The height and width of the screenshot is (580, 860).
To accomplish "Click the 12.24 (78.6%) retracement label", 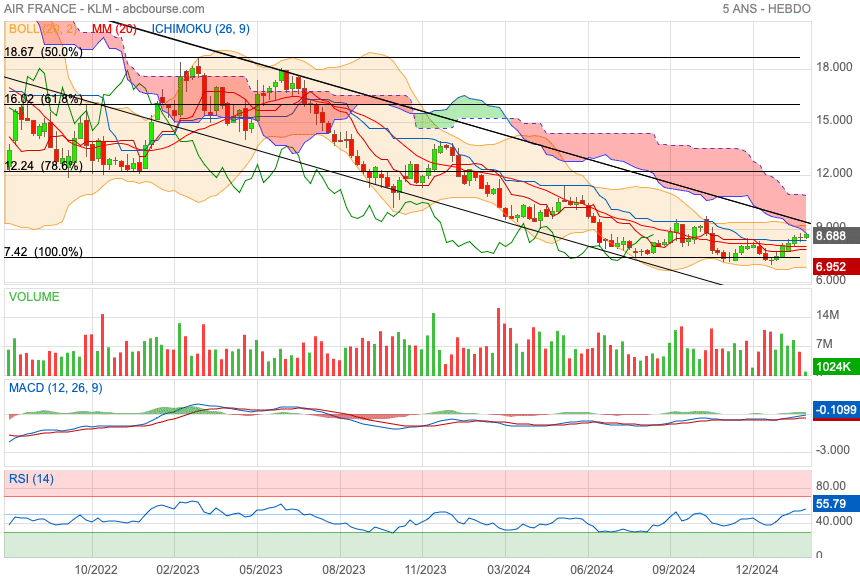I will (x=42, y=166).
